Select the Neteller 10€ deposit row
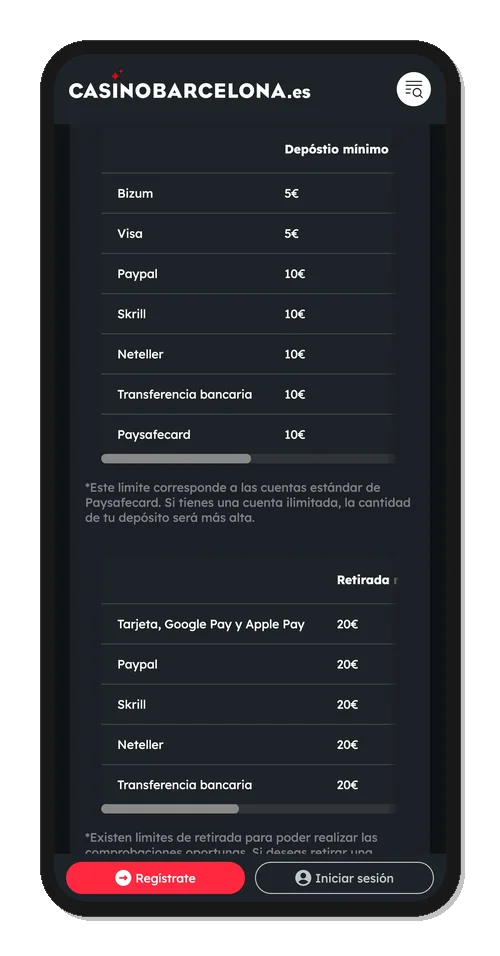 point(248,354)
